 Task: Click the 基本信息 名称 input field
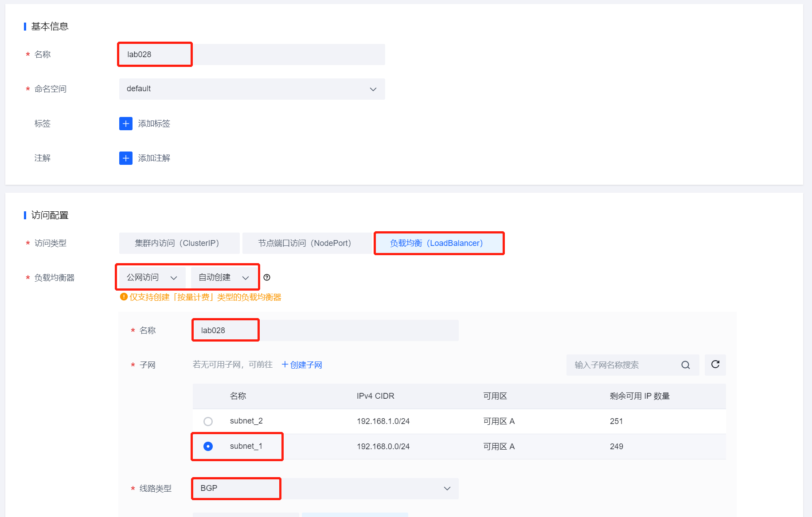[252, 54]
